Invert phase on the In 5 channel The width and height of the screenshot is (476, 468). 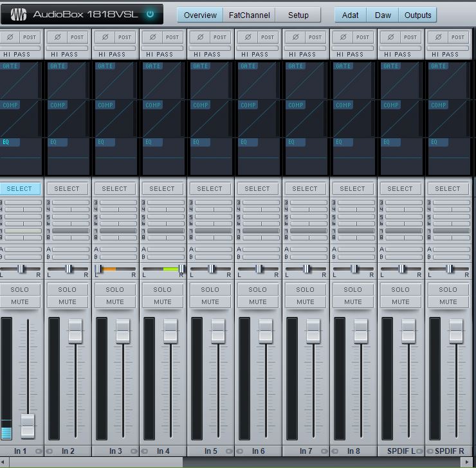point(200,37)
